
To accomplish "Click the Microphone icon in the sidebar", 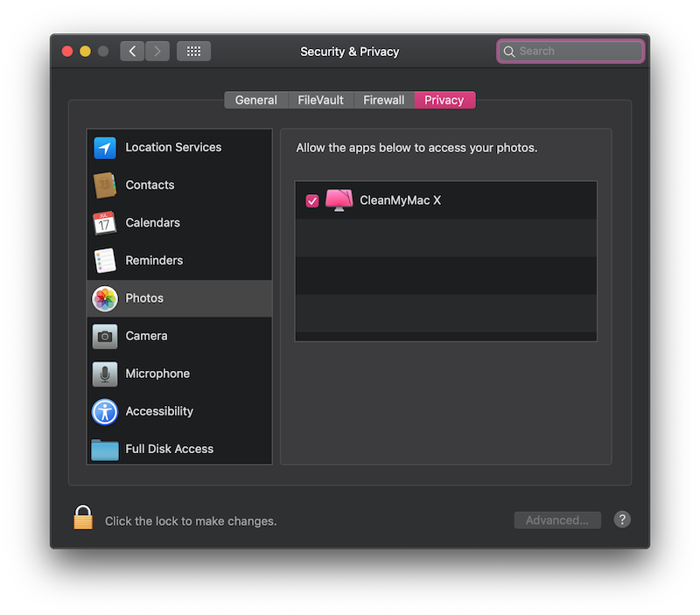I will click(105, 374).
